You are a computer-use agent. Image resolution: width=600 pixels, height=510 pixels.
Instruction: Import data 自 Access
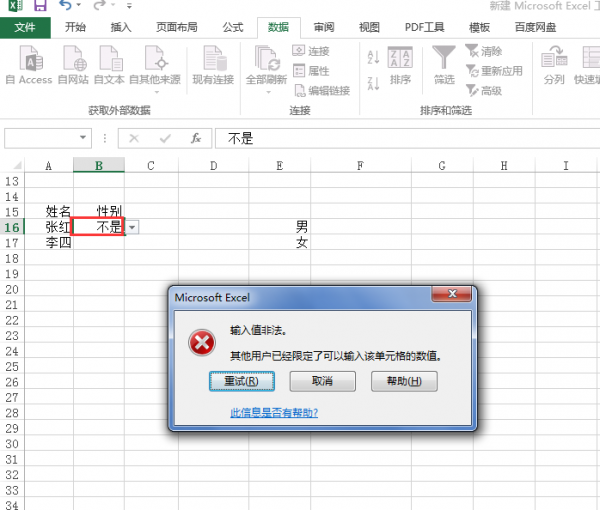(29, 65)
